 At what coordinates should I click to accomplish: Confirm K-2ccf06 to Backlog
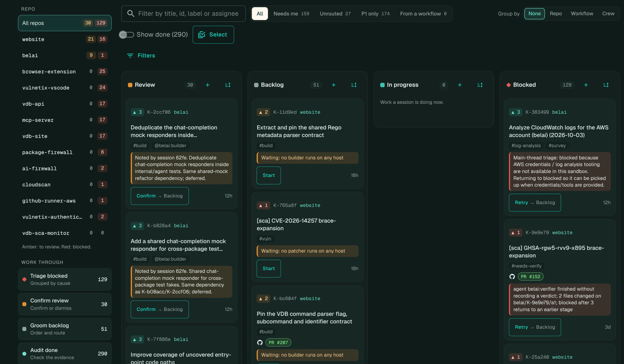pyautogui.click(x=160, y=196)
